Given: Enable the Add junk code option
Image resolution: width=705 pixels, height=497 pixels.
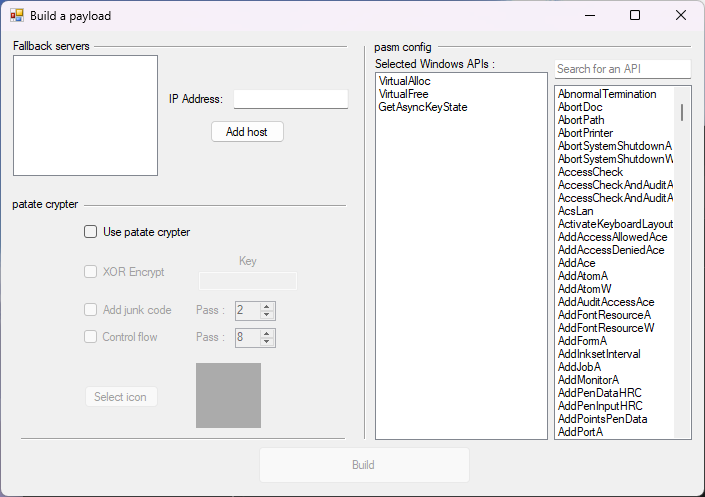Looking at the screenshot, I should 91,310.
